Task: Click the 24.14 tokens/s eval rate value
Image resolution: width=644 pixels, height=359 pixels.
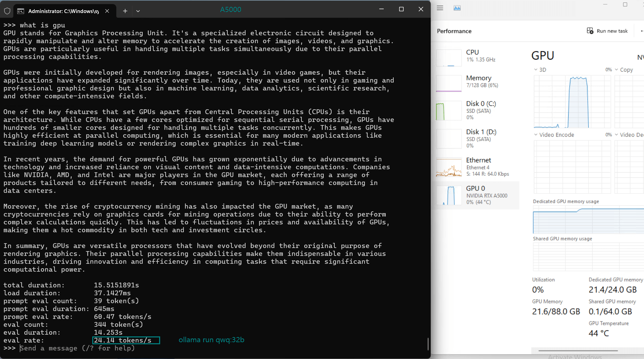Action: point(123,340)
